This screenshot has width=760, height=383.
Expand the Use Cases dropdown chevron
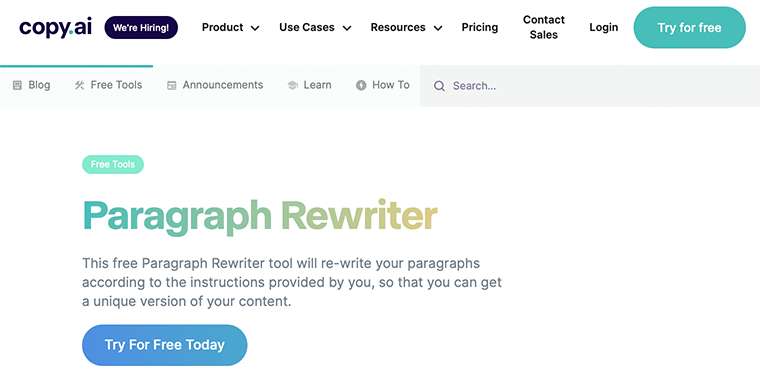[347, 28]
